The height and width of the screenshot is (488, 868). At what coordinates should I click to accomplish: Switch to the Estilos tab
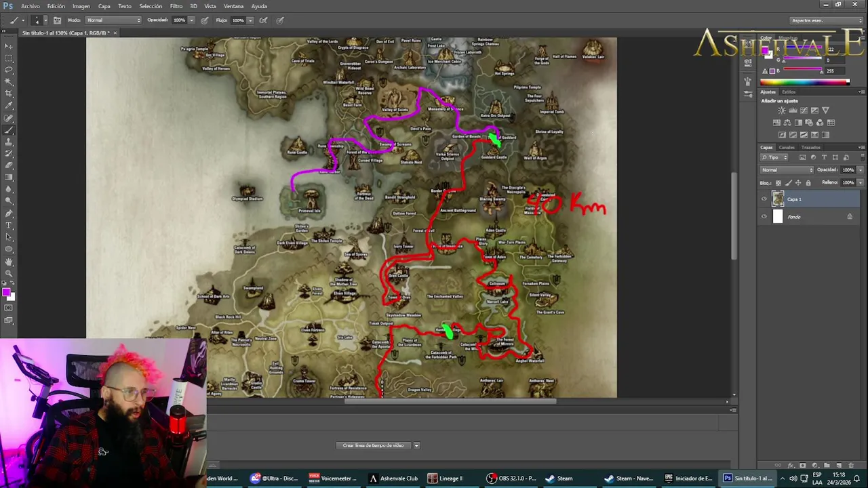point(789,91)
